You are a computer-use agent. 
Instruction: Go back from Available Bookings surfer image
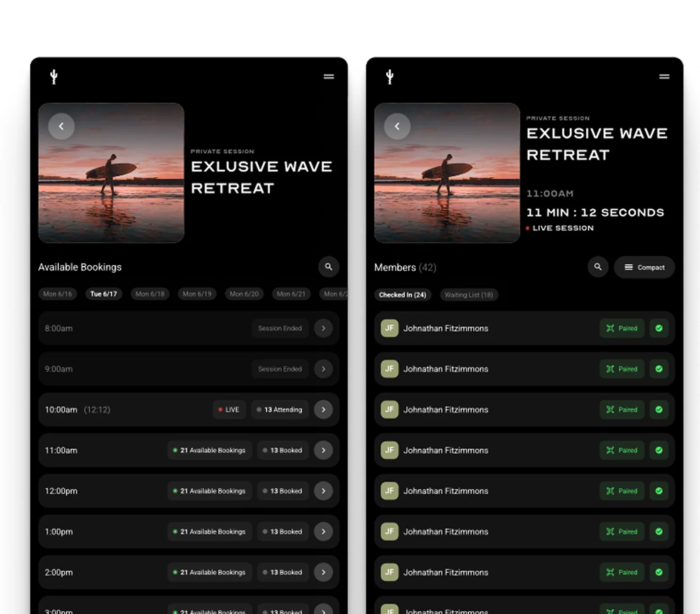click(x=61, y=126)
